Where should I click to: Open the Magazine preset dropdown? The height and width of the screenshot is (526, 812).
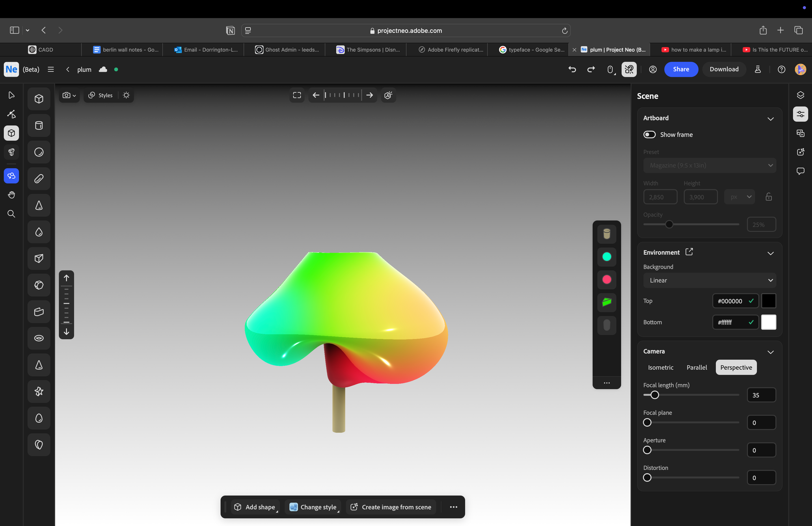(x=709, y=165)
